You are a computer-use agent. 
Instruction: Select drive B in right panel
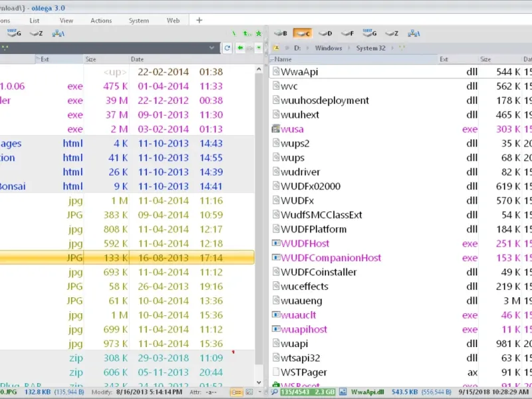click(x=279, y=33)
